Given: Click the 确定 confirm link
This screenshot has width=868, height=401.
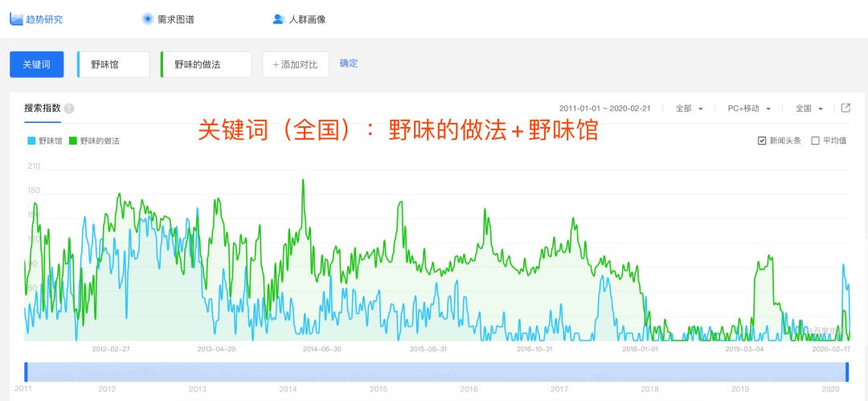Looking at the screenshot, I should click(x=349, y=63).
